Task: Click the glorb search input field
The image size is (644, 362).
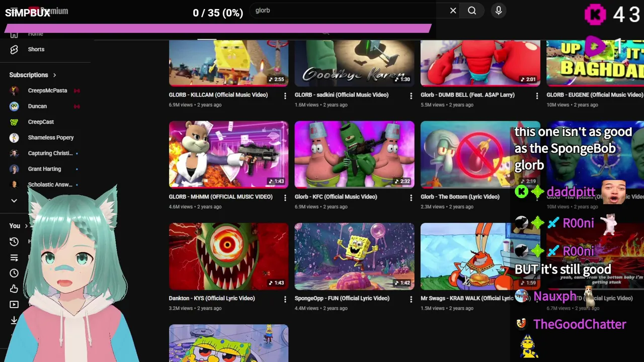Action: click(x=347, y=11)
